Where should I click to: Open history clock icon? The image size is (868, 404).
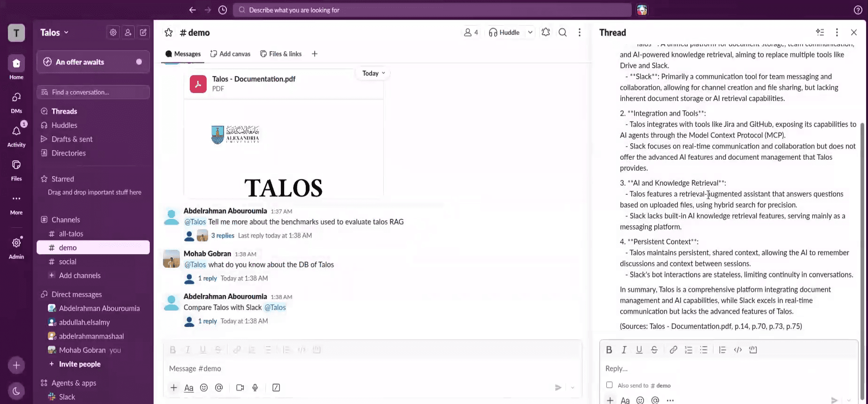223,10
